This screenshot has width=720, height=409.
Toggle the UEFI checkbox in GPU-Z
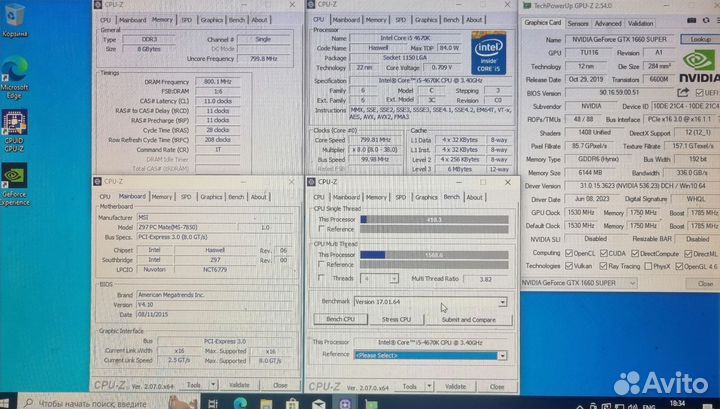point(699,93)
